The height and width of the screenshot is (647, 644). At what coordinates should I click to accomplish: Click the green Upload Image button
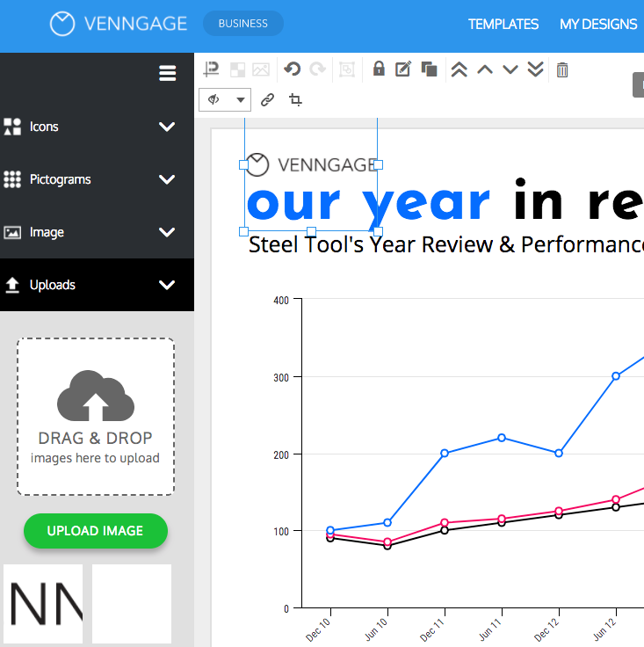pos(95,531)
